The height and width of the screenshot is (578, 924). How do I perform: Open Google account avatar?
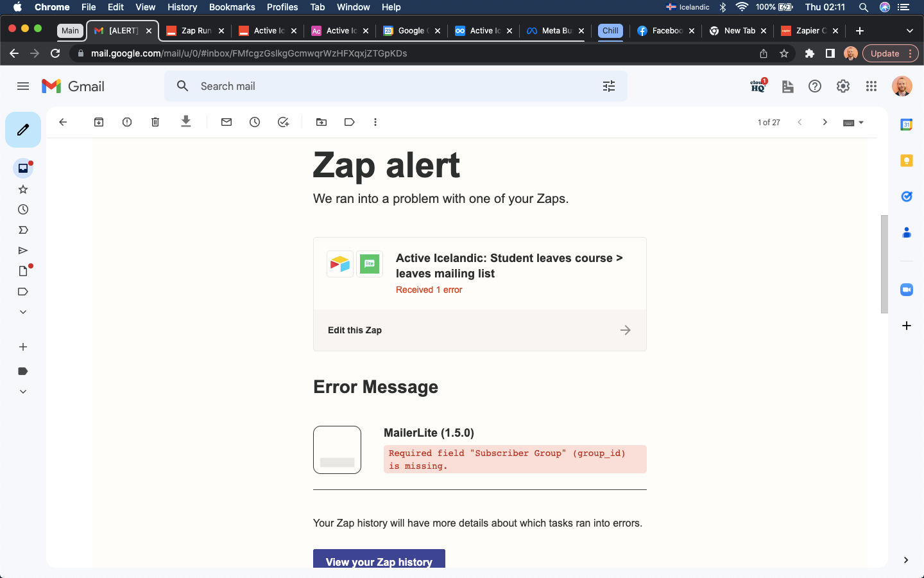pos(902,86)
